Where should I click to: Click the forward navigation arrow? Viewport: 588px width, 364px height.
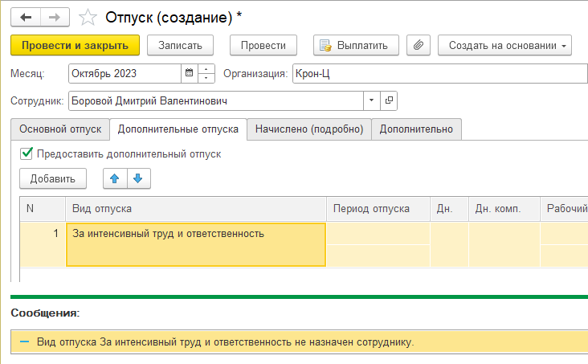54,16
